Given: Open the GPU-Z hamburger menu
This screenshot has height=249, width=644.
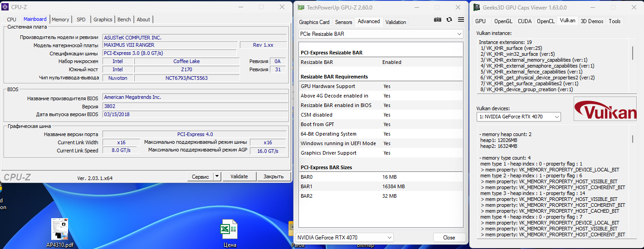Looking at the screenshot, I should coord(461,20).
